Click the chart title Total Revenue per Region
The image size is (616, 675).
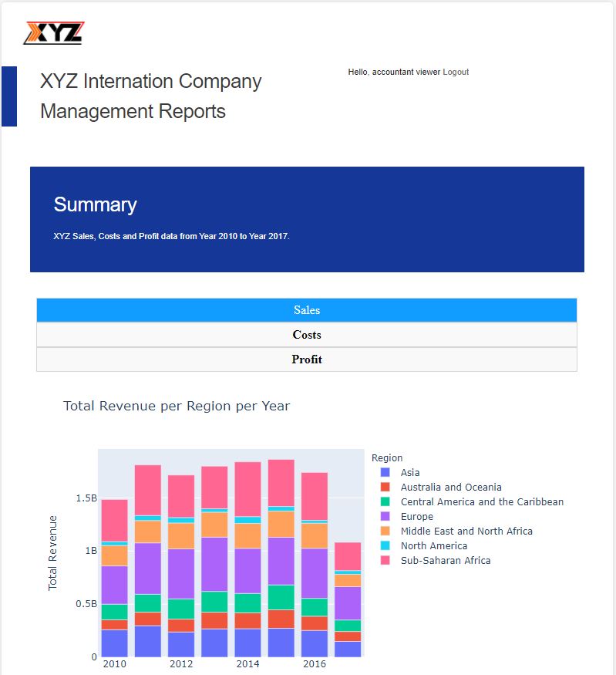pos(177,406)
